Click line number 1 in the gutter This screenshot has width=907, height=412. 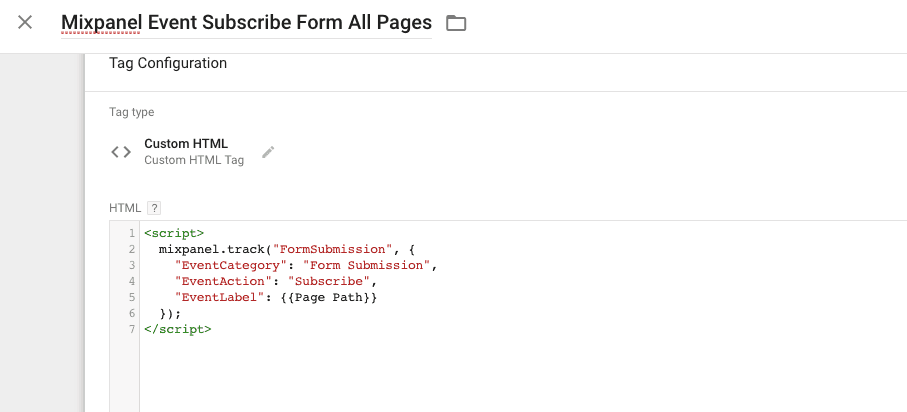pyautogui.click(x=132, y=233)
